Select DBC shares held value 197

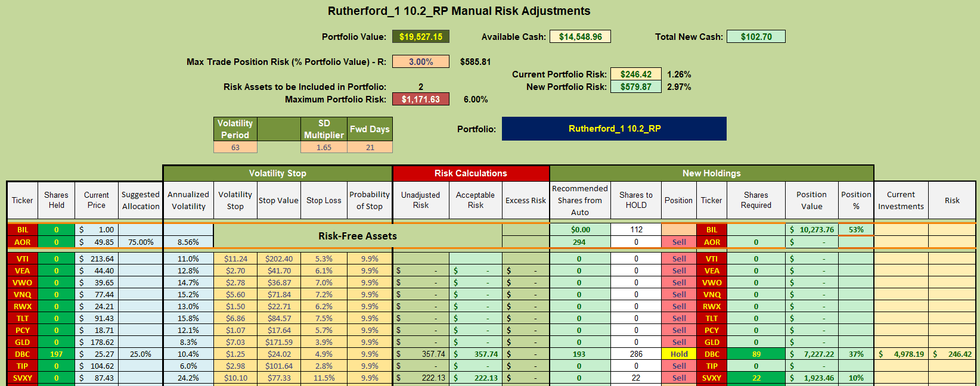[x=56, y=354]
